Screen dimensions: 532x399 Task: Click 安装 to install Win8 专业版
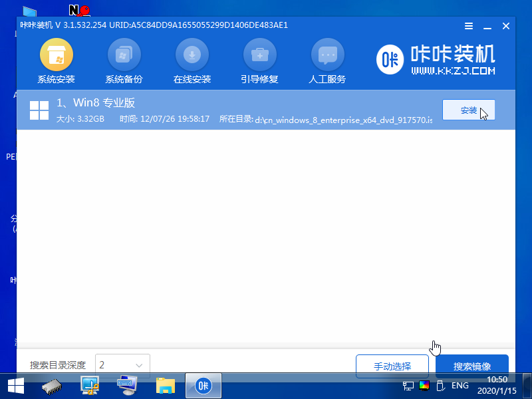click(469, 110)
